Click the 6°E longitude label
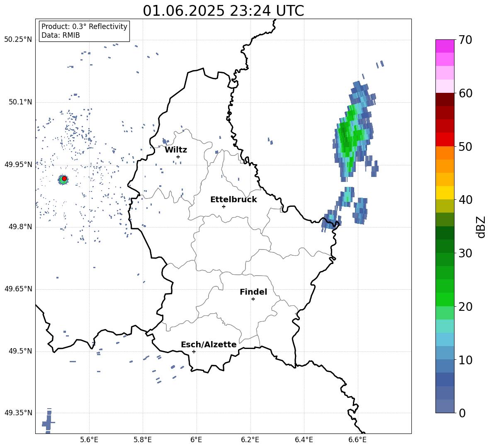Viewport: 491px width, 448px height. coord(196,440)
